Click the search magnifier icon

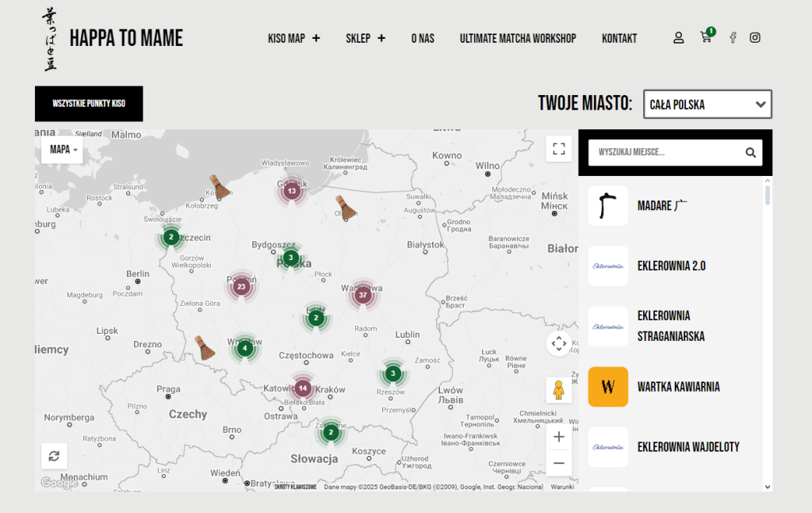(750, 153)
